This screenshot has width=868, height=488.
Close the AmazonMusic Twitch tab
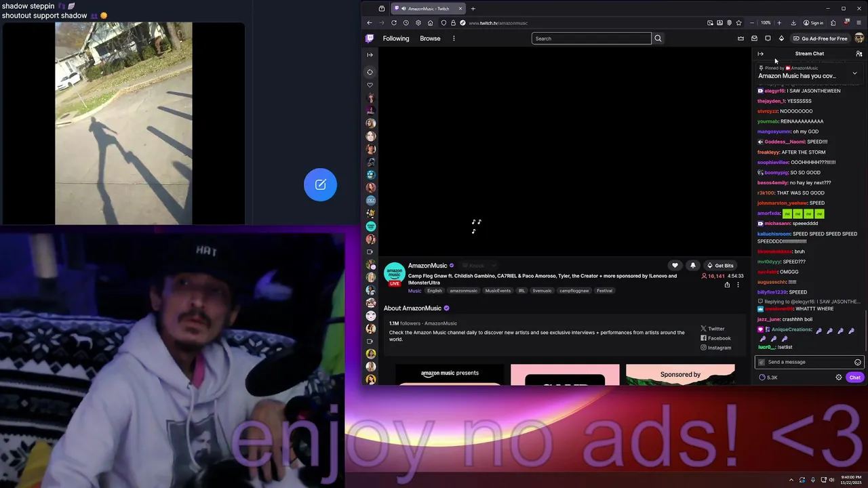pos(460,9)
